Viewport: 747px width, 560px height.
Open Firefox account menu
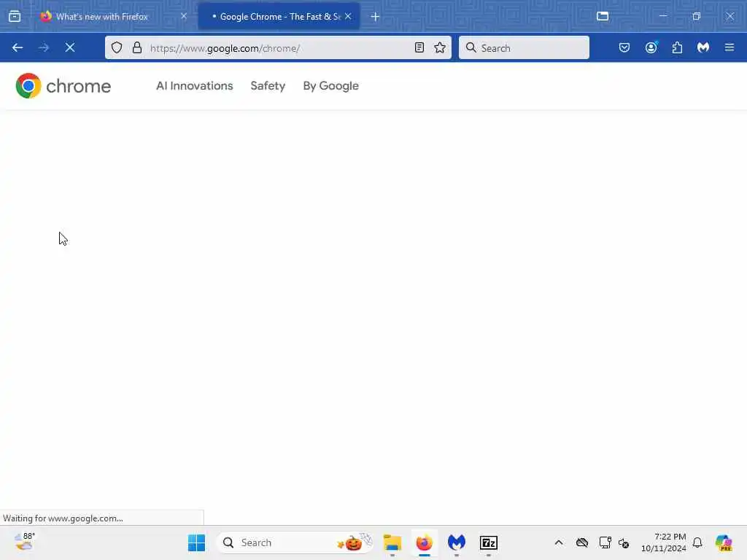[651, 47]
